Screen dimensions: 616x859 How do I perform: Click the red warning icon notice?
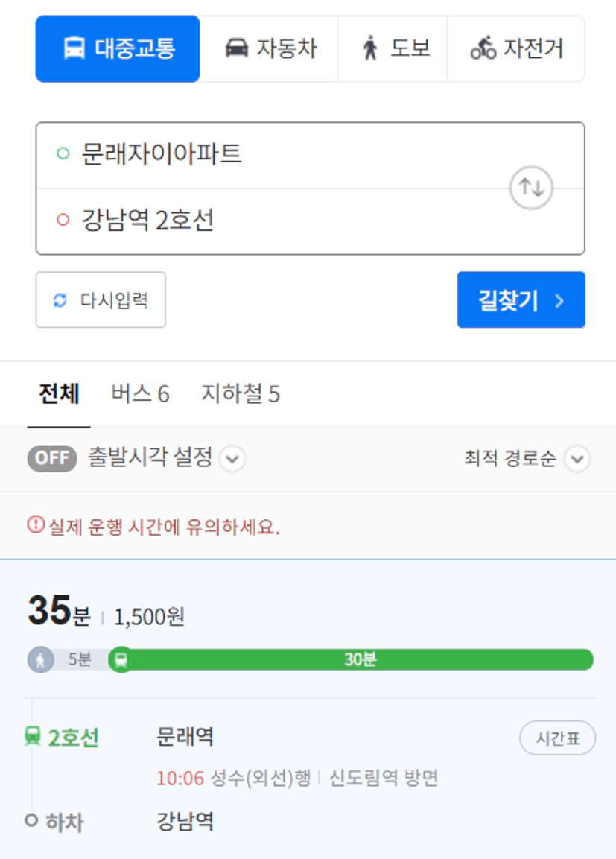point(36,524)
